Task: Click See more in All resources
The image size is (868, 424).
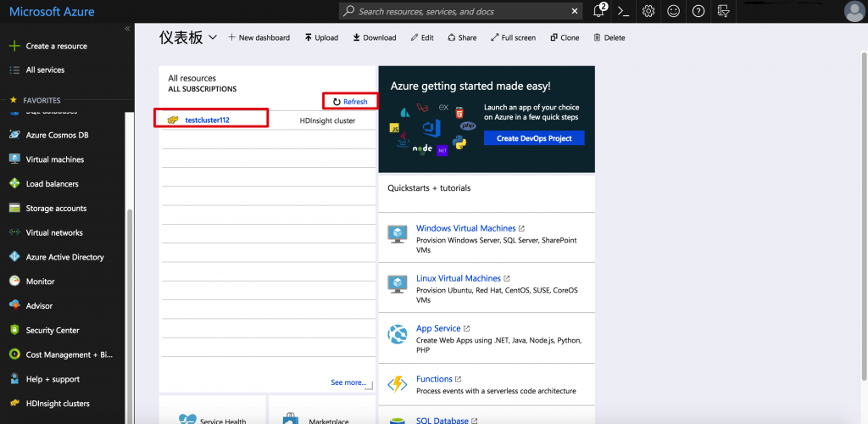Action: tap(348, 382)
